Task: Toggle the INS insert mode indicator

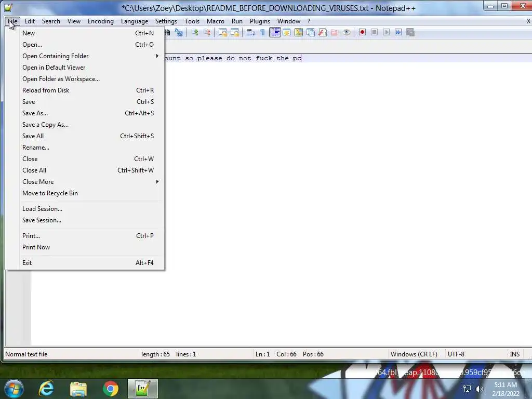Action: 514,354
